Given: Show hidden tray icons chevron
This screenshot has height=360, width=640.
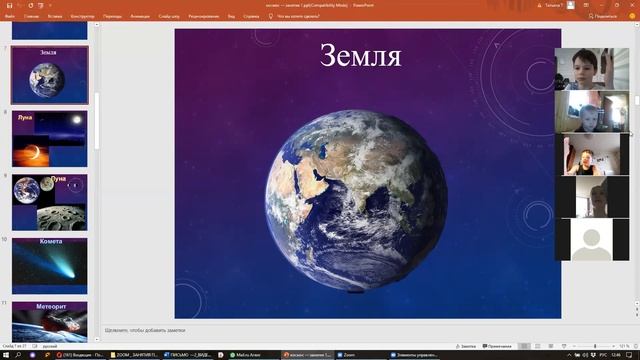Looking at the screenshot, I should [x=569, y=355].
